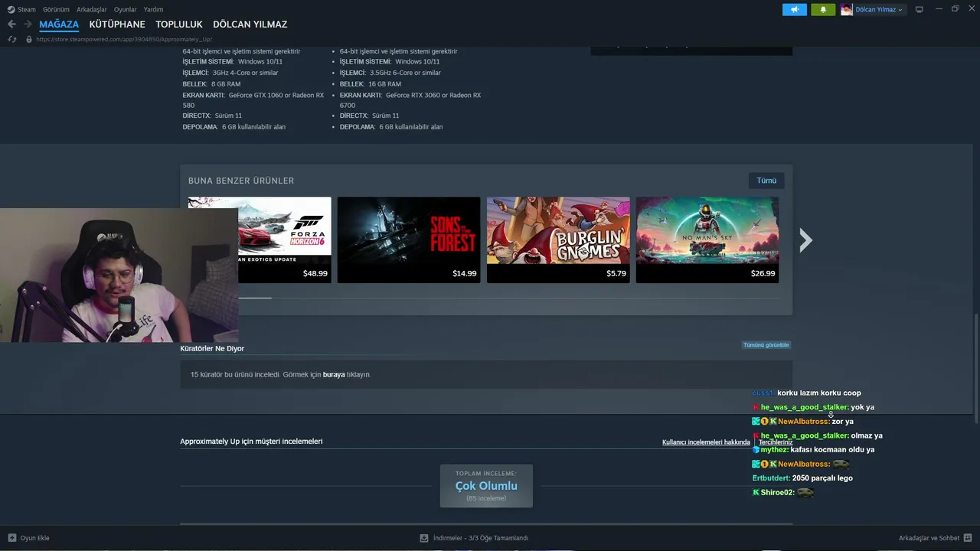Click the downloads icon in the bottom bar
Screen dimensions: 980x551
pyautogui.click(x=424, y=538)
